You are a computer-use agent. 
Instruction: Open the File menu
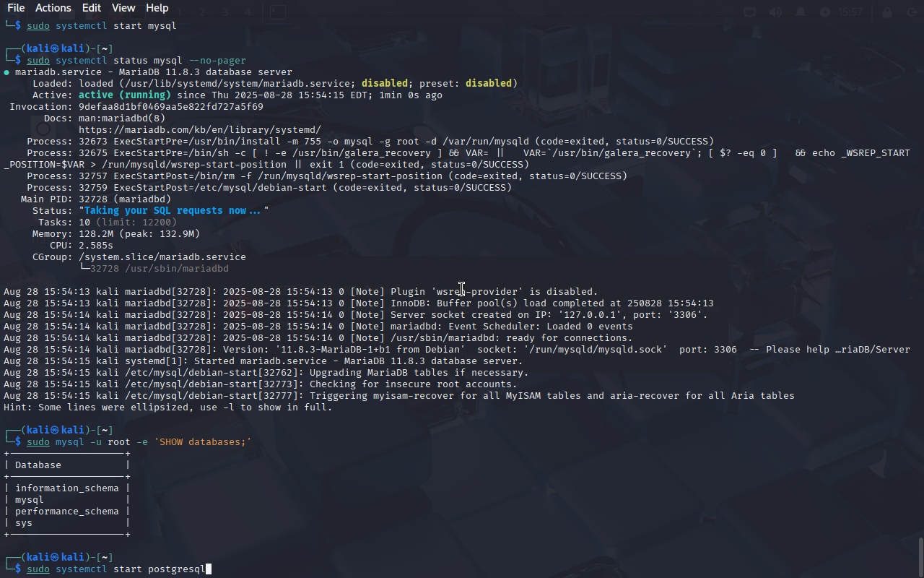click(x=16, y=8)
